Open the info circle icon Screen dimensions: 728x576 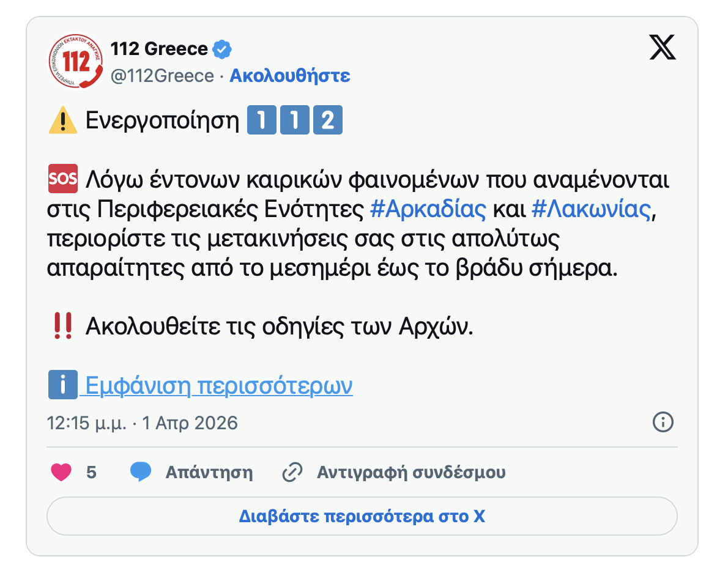point(663,422)
